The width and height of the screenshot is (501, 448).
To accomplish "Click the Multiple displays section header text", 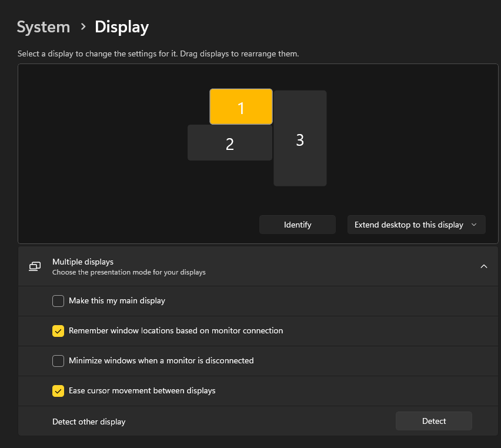I will [x=83, y=262].
